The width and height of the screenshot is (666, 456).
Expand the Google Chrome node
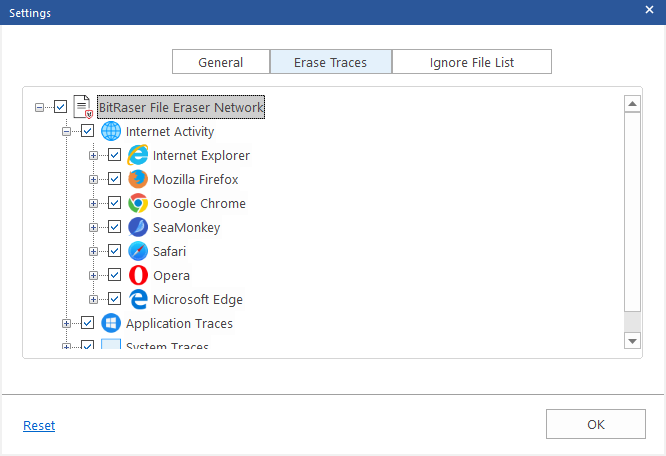click(x=93, y=203)
